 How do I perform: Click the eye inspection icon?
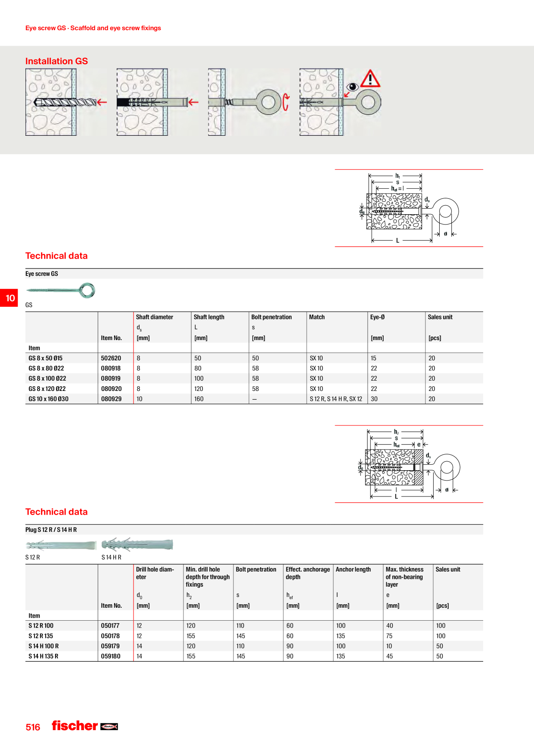353,87
